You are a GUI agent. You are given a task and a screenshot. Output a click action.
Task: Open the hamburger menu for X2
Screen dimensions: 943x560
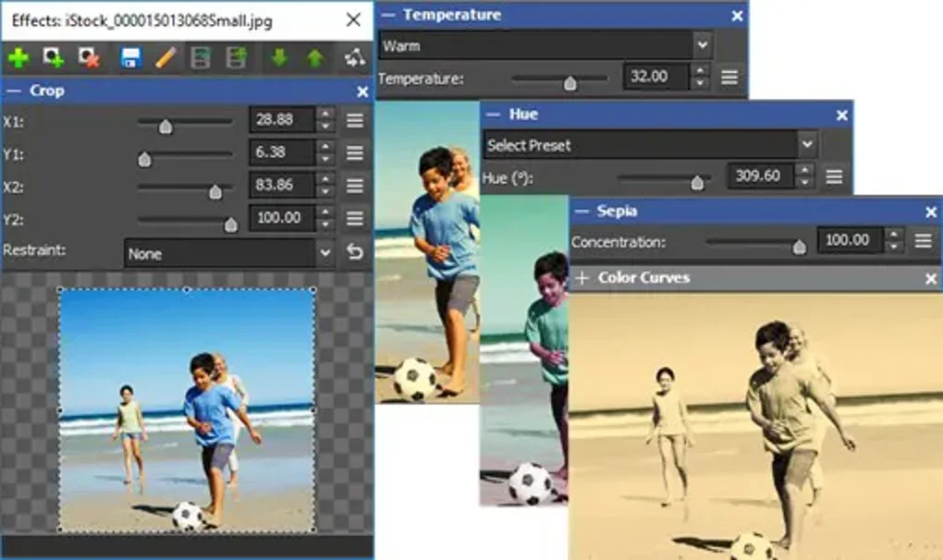coord(355,185)
